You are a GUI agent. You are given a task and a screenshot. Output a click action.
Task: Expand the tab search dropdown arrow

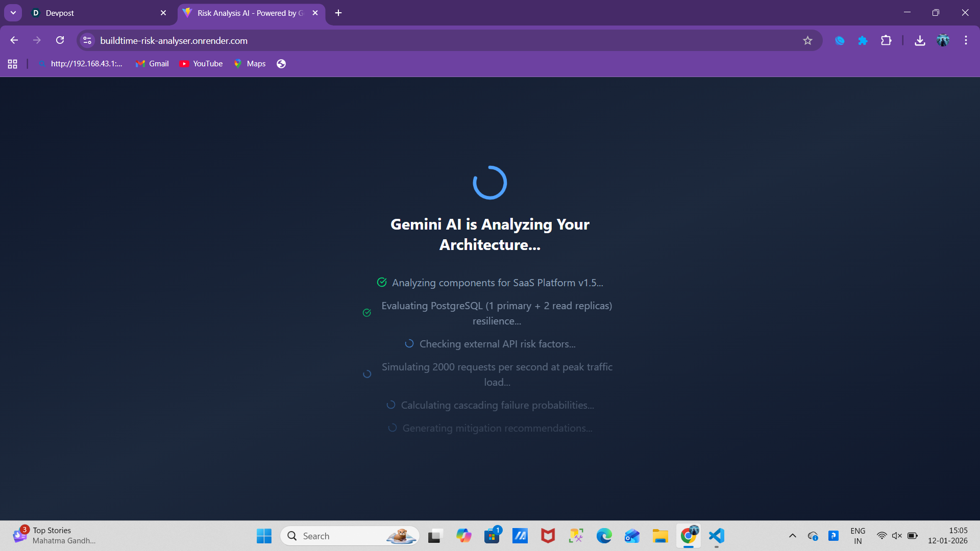point(13,13)
